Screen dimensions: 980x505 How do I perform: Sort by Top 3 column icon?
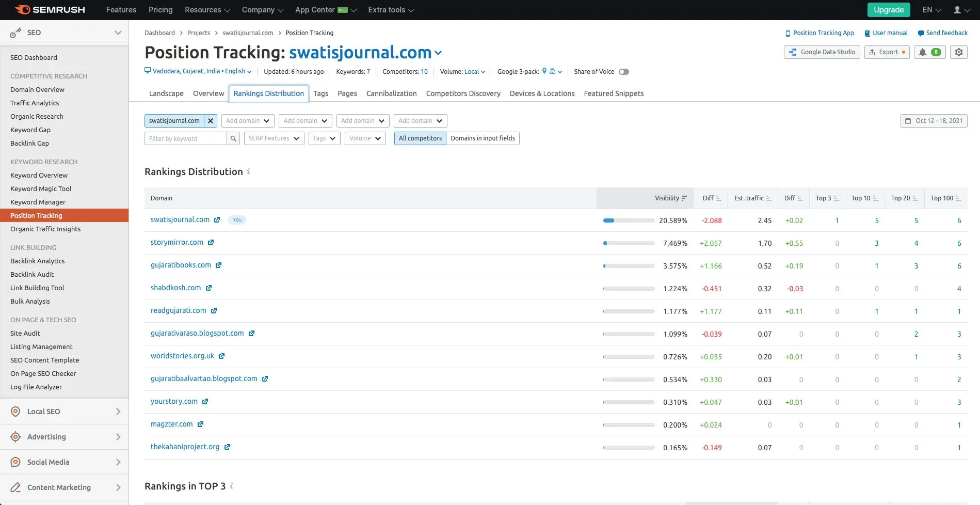coord(836,198)
